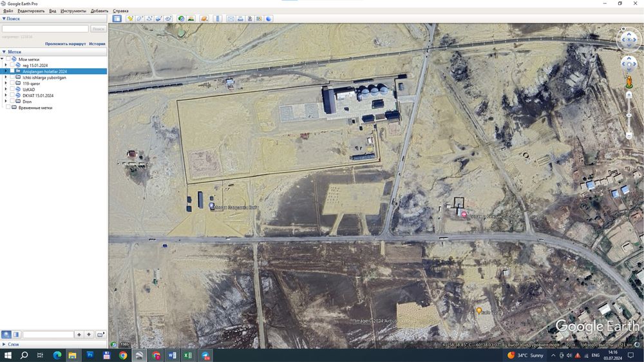Check the DKVAT 15.01.2024 checkbox

pos(12,95)
